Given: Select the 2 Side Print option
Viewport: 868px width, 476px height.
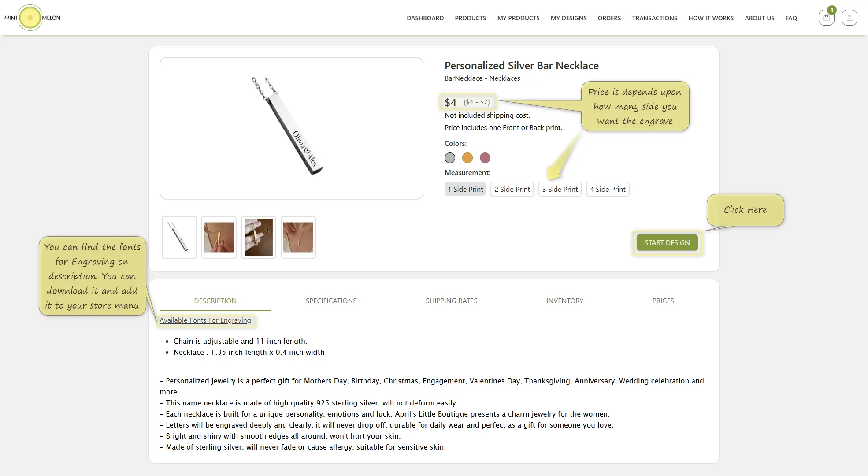Looking at the screenshot, I should [x=512, y=189].
